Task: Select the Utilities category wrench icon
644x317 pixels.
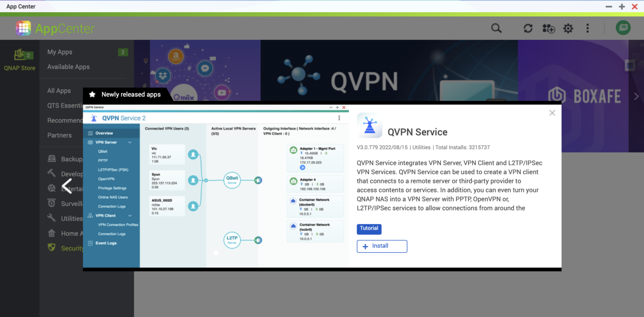Action: (x=51, y=218)
